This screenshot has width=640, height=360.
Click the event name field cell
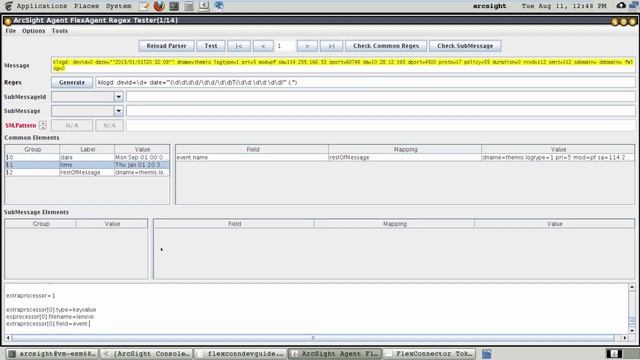pyautogui.click(x=252, y=157)
